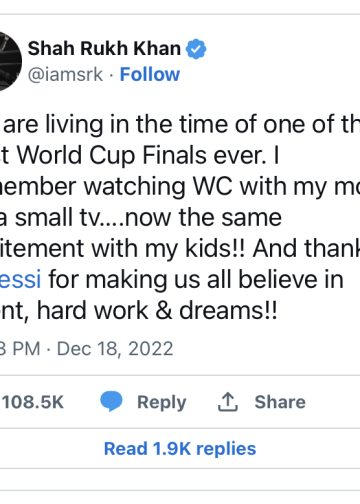The image size is (360, 504).
Task: Click the tweet line mentioning World Cup Finals
Action: (140, 156)
